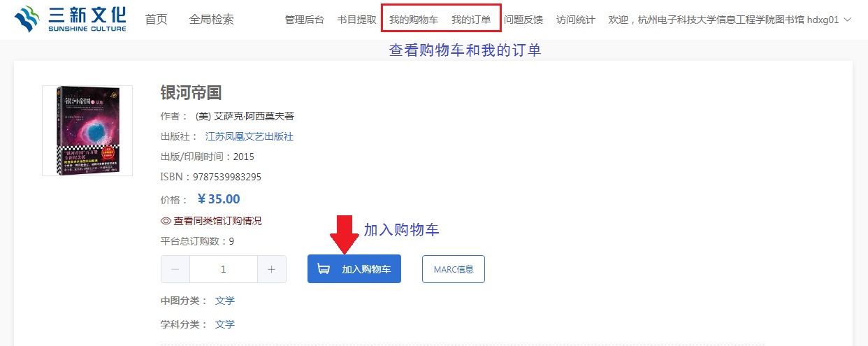The height and width of the screenshot is (346, 868).
Task: Open publisher link 江苏凤凰文艺出版社
Action: [249, 136]
